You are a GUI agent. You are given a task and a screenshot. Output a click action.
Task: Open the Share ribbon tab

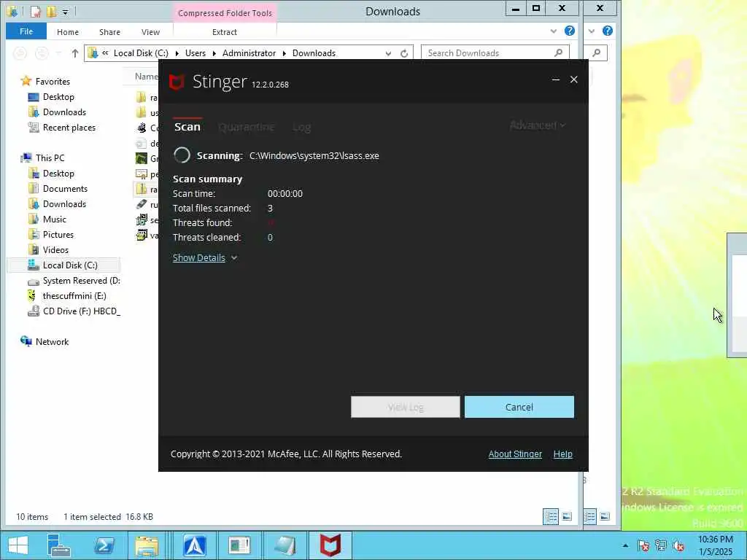point(109,32)
